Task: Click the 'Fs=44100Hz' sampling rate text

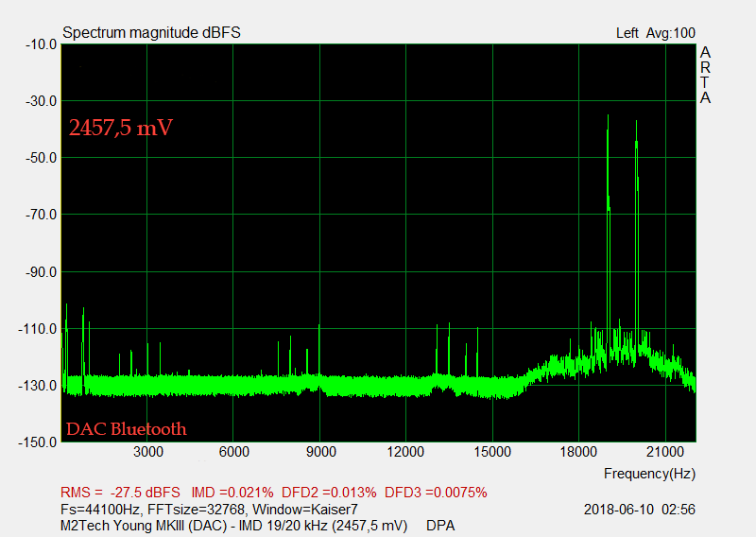Action: (100, 510)
